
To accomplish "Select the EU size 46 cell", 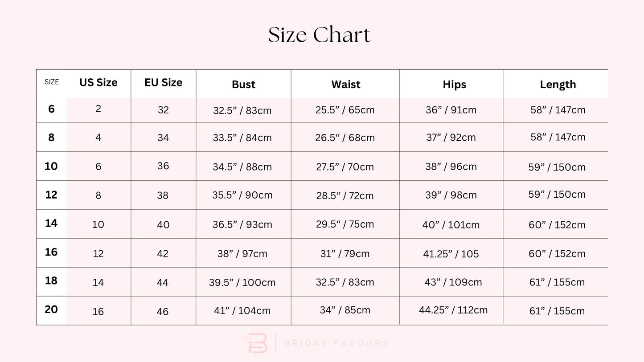I will (x=163, y=311).
